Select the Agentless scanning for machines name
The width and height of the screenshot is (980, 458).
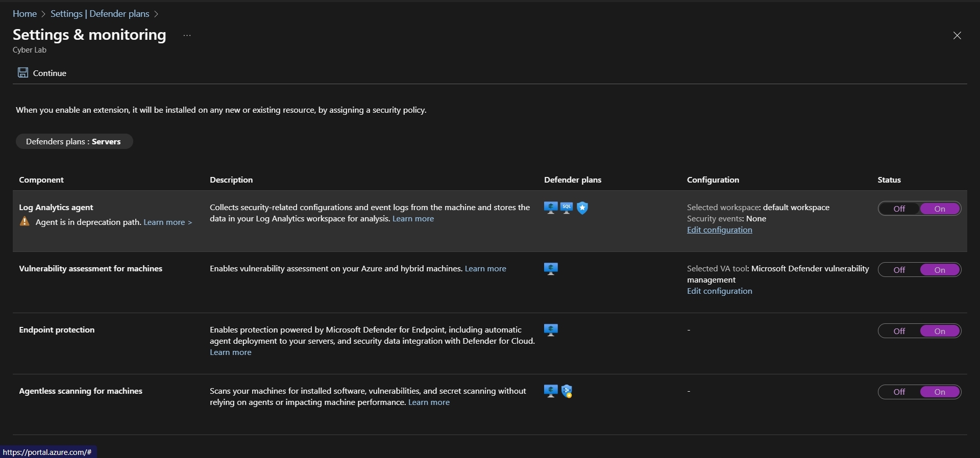81,391
